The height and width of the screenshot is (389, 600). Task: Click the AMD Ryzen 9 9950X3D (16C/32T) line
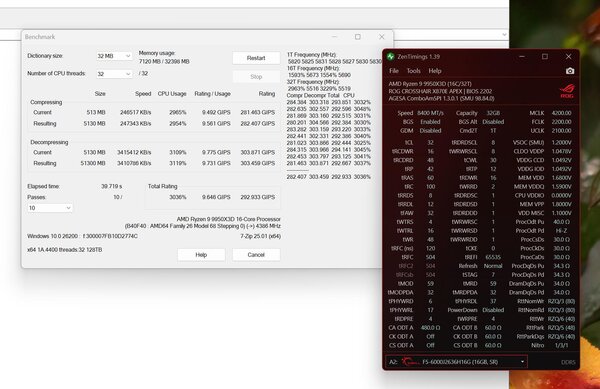coord(430,84)
